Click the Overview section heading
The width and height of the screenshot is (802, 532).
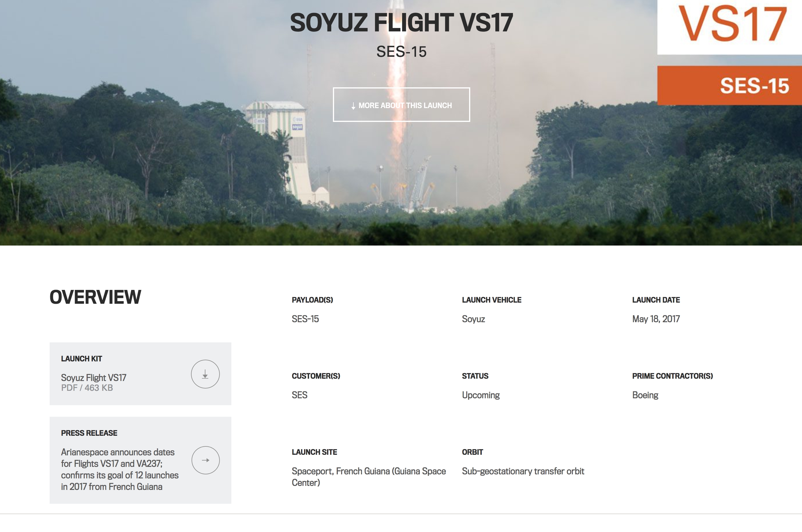tap(95, 297)
